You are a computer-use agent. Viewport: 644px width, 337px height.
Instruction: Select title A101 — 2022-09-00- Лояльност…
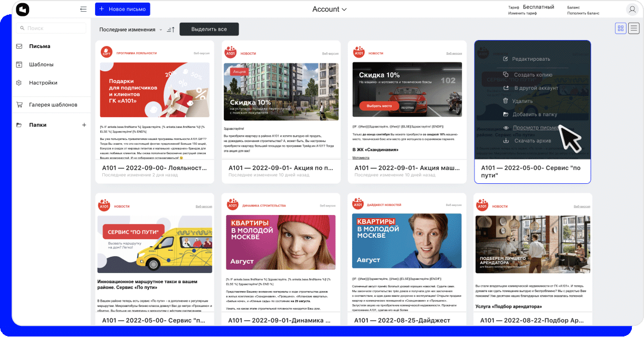pos(154,168)
